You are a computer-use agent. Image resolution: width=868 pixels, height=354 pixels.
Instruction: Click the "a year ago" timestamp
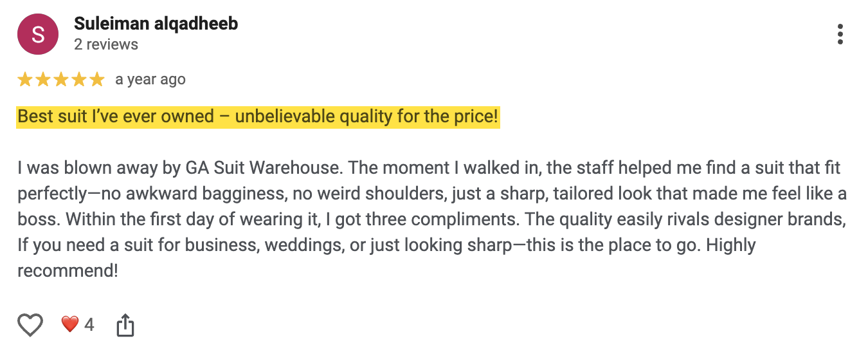150,80
